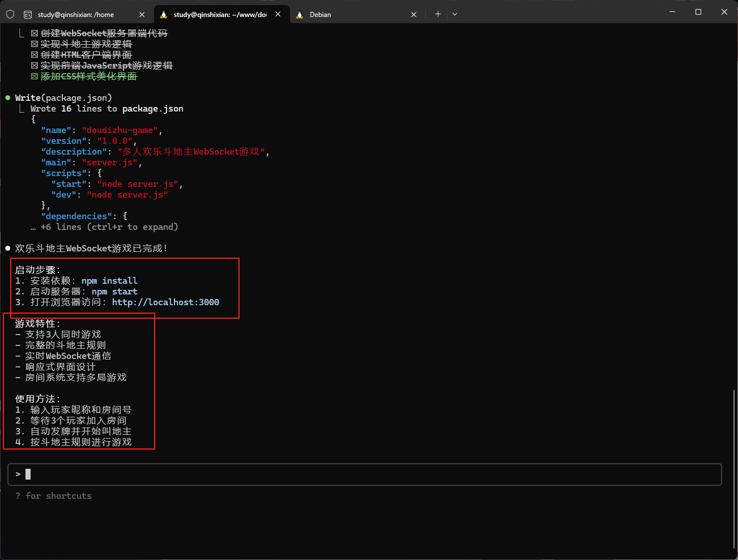Open a new terminal tab with the plus icon
Image resolution: width=738 pixels, height=560 pixels.
438,14
